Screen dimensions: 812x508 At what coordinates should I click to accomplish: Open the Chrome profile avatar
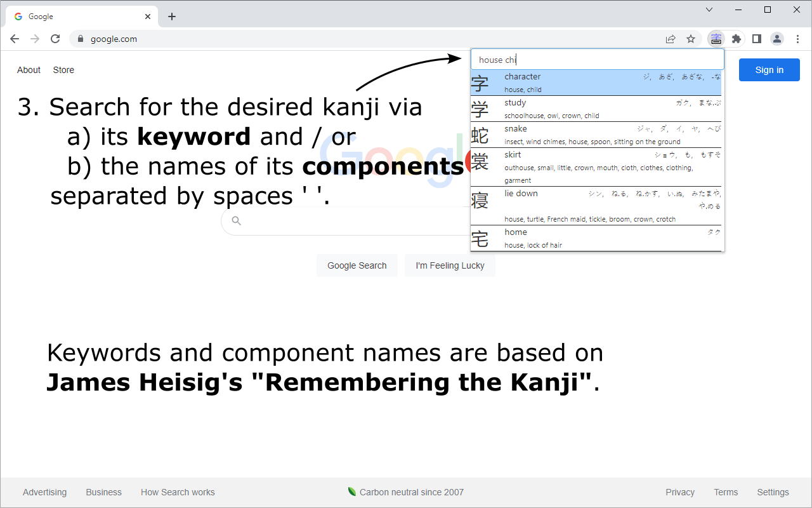(x=777, y=39)
